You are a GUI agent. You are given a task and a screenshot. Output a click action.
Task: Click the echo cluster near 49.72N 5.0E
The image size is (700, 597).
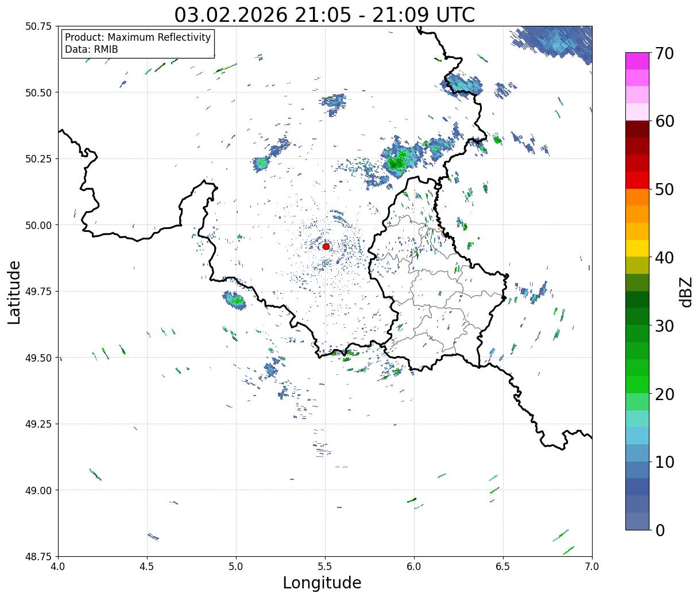click(x=235, y=300)
